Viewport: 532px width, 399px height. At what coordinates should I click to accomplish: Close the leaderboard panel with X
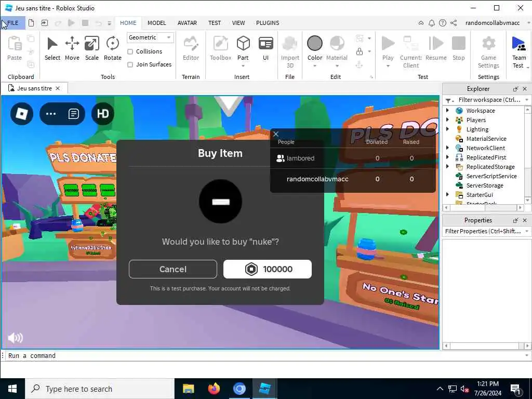click(x=276, y=134)
